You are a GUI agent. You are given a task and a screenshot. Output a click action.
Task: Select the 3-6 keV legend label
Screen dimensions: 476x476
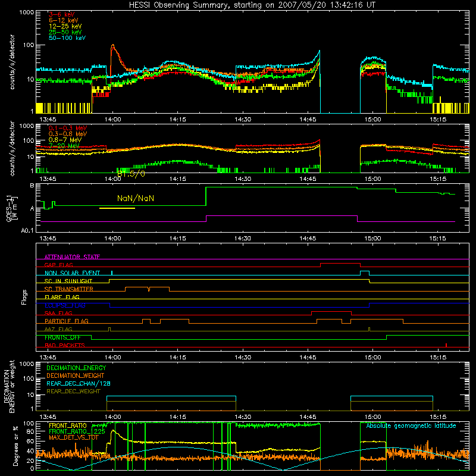(x=62, y=14)
